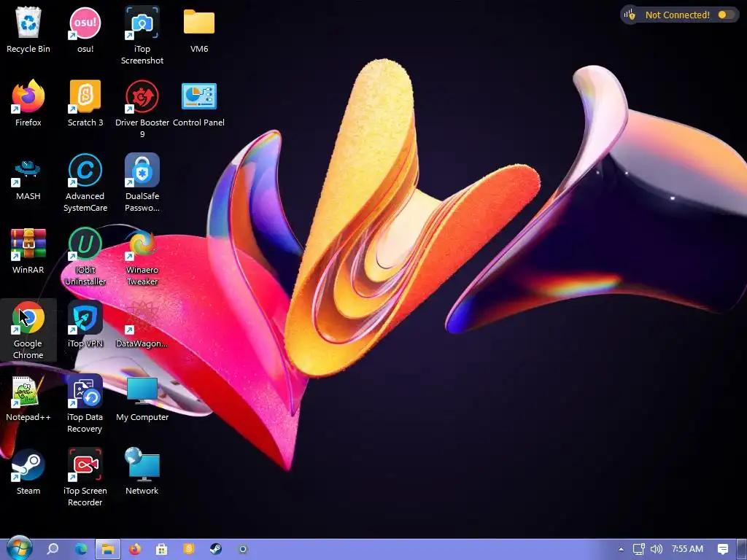747x560 pixels.
Task: Open the Recycle Bin desktop icon
Action: 28,29
